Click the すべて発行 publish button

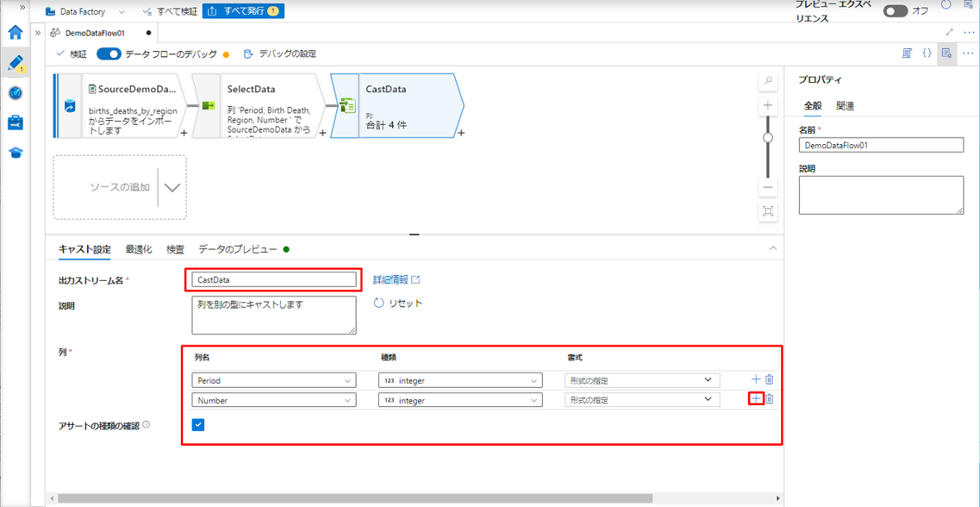pos(242,11)
